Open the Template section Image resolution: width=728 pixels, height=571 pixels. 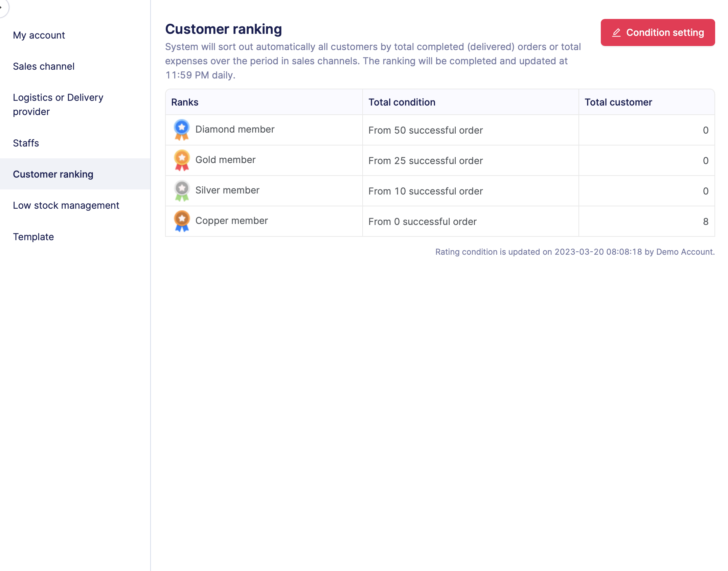pyautogui.click(x=33, y=237)
